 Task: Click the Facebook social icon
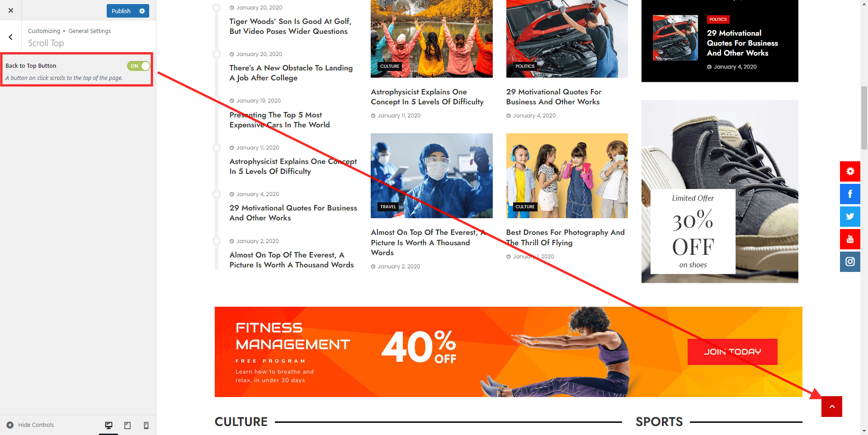[x=850, y=194]
